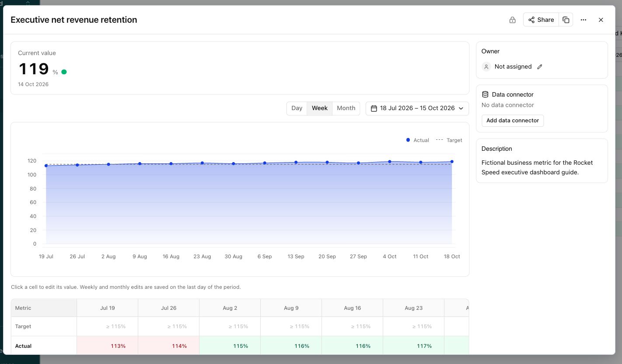The image size is (622, 364).
Task: Click the Aug 9 column header
Action: [291, 308]
